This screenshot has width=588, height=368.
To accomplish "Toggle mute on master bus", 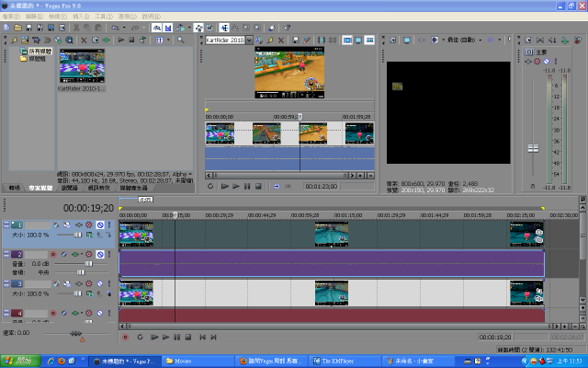I will pyautogui.click(x=547, y=62).
